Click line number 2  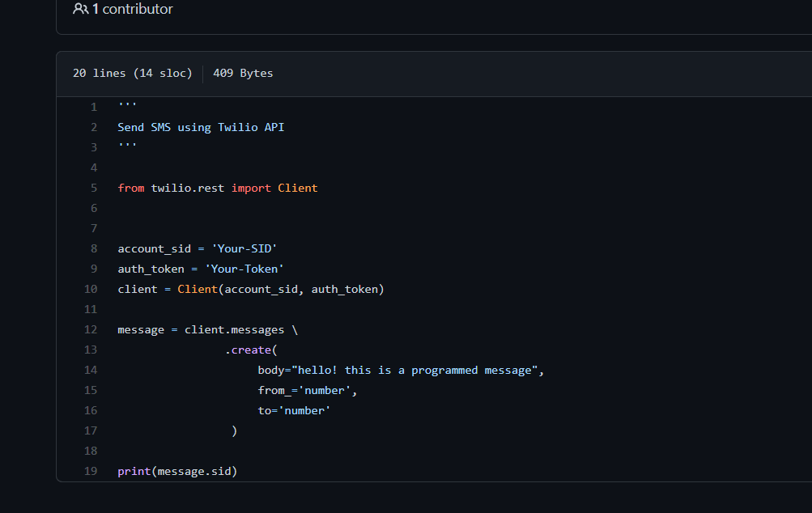pos(94,127)
